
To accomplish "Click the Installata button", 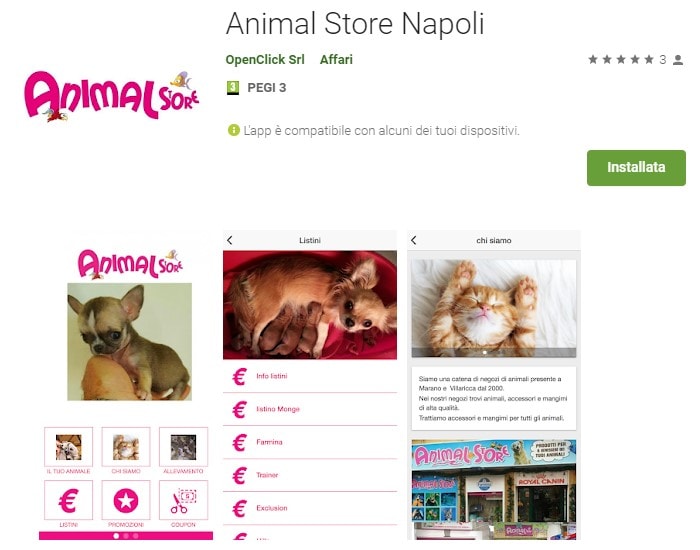I will tap(636, 168).
